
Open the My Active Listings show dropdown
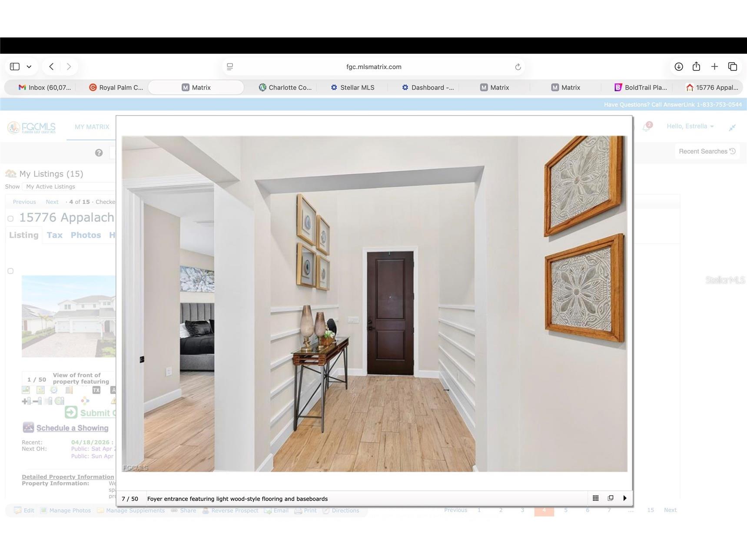[x=70, y=186]
